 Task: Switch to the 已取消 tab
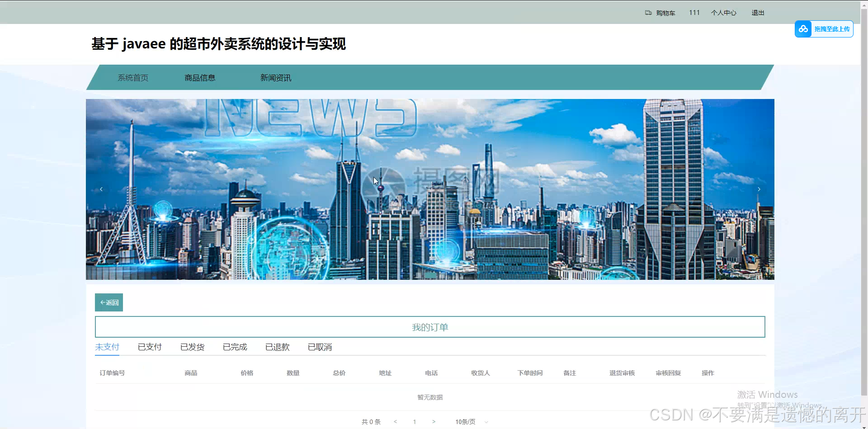click(x=320, y=347)
